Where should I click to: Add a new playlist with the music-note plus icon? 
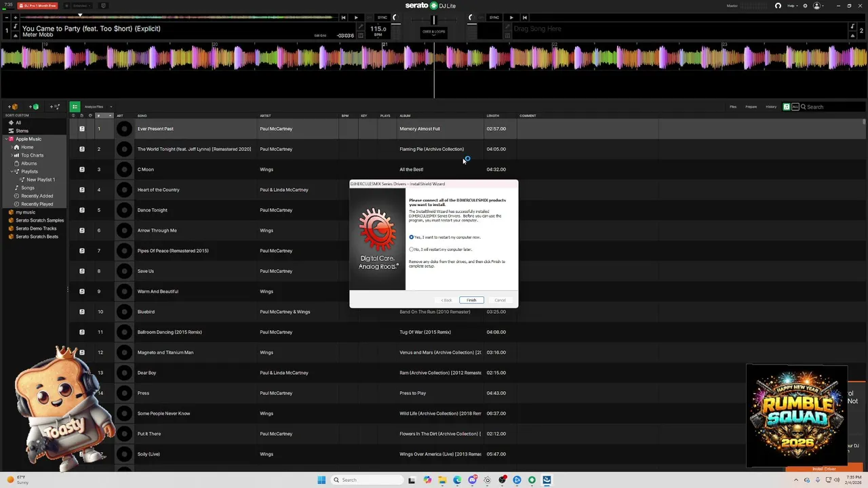[55, 106]
